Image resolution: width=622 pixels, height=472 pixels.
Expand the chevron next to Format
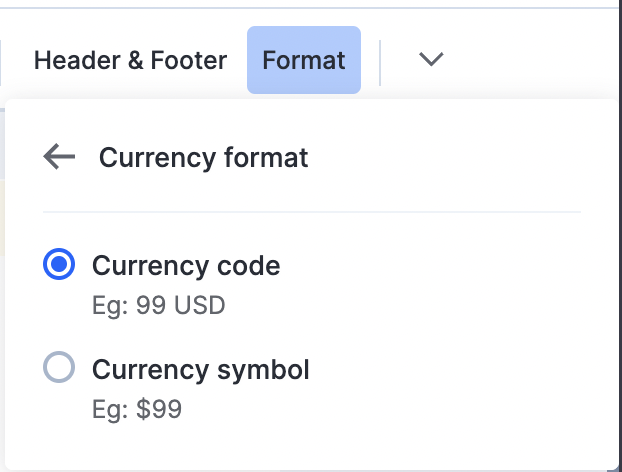tap(431, 60)
